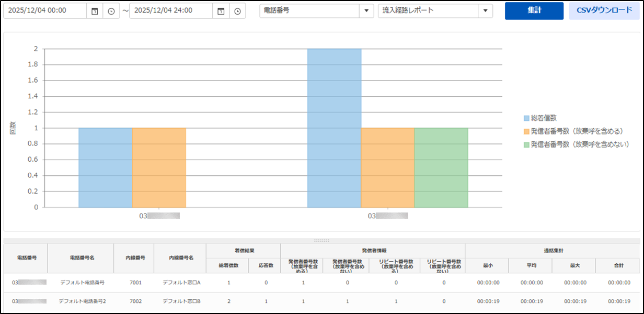Click the CSVダウンロード button

[604, 11]
